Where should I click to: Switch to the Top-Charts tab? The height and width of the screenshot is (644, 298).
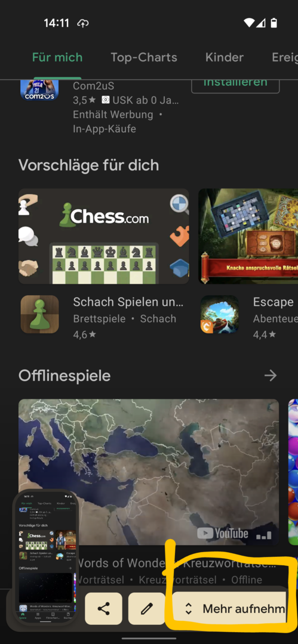144,57
